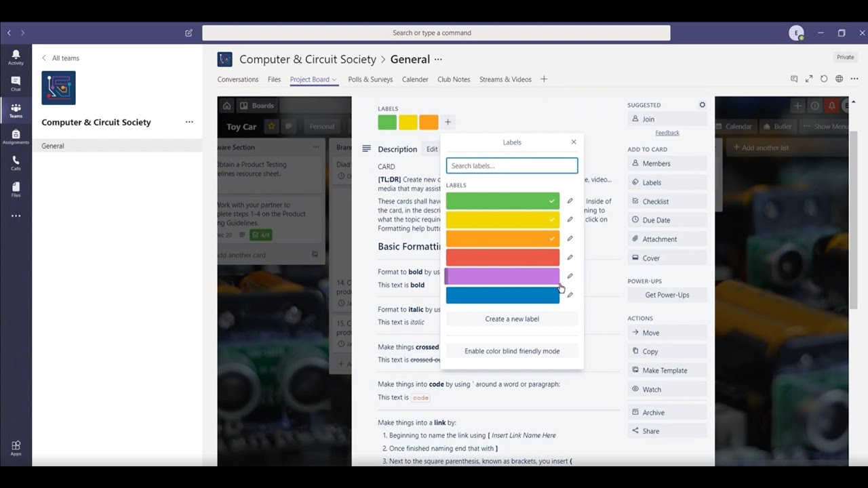Add an Attachment to the card
868x488 pixels.
click(667, 239)
